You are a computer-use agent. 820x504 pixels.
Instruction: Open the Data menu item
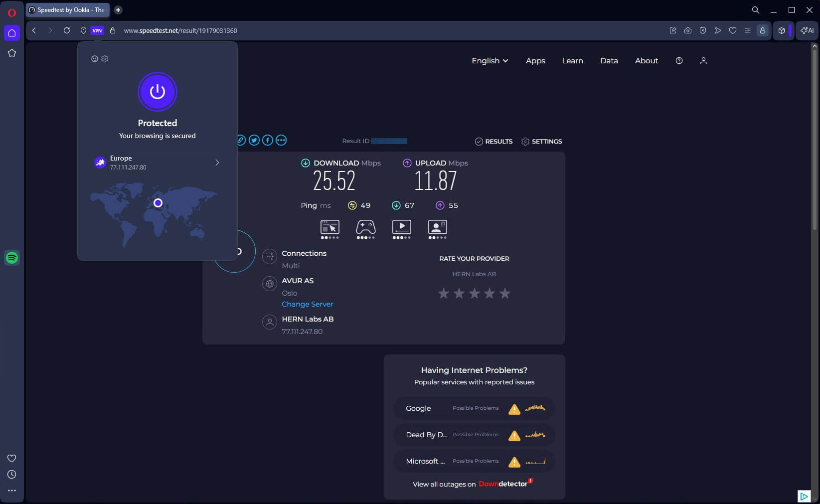609,60
